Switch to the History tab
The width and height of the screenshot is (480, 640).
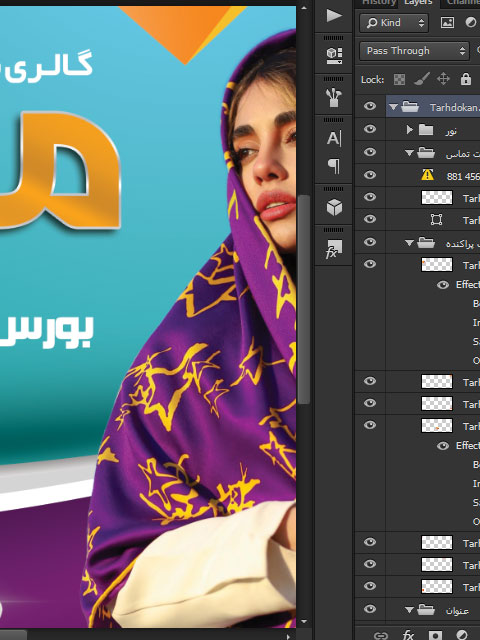click(378, 3)
